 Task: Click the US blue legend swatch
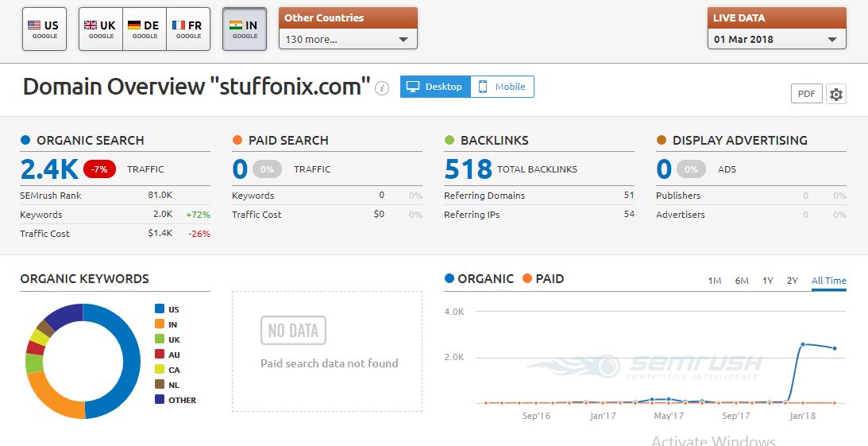point(160,309)
